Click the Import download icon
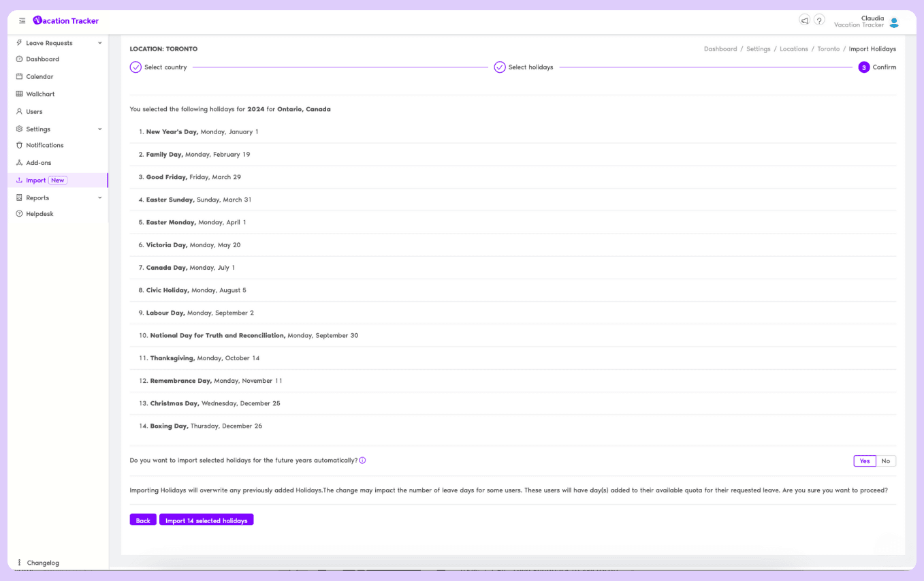The height and width of the screenshot is (581, 924). coord(19,180)
